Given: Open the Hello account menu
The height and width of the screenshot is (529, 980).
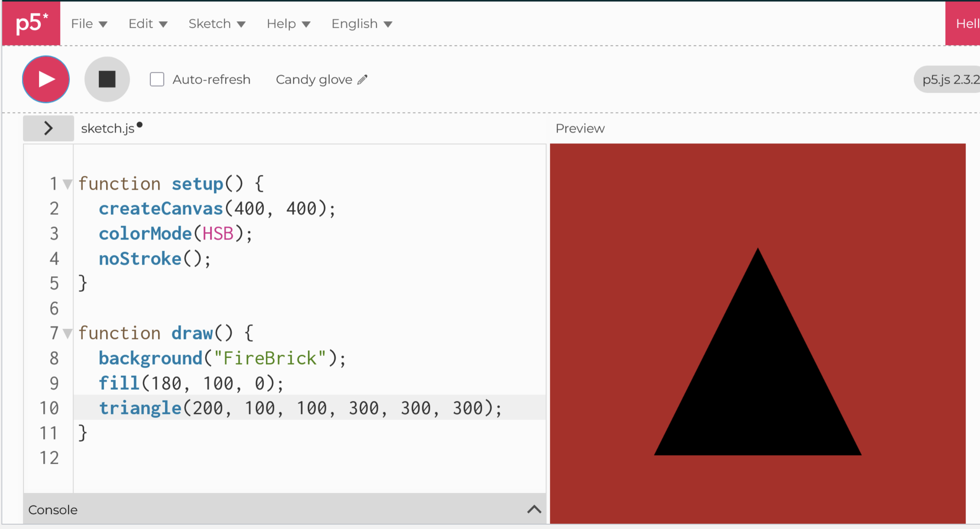Looking at the screenshot, I should 963,24.
